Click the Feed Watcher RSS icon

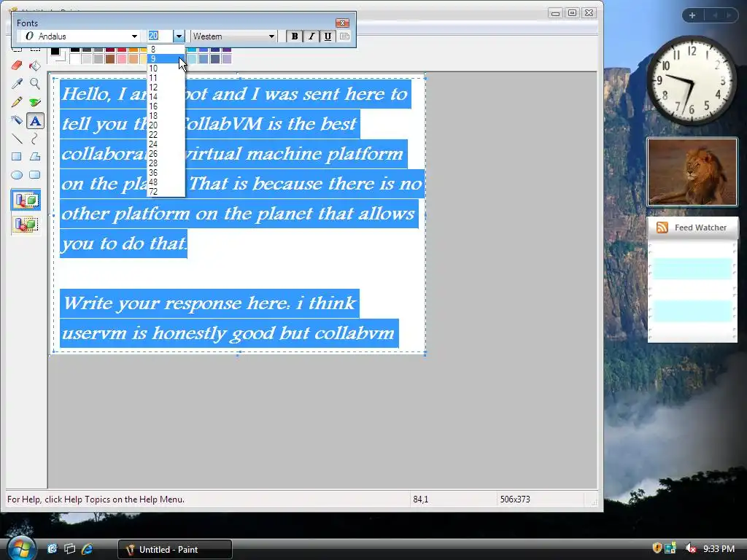click(x=662, y=227)
